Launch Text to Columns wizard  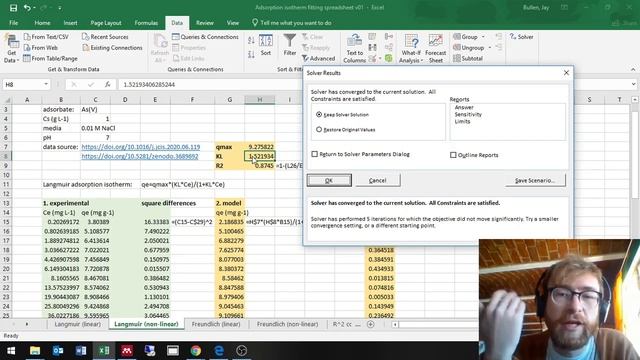pos(354,49)
